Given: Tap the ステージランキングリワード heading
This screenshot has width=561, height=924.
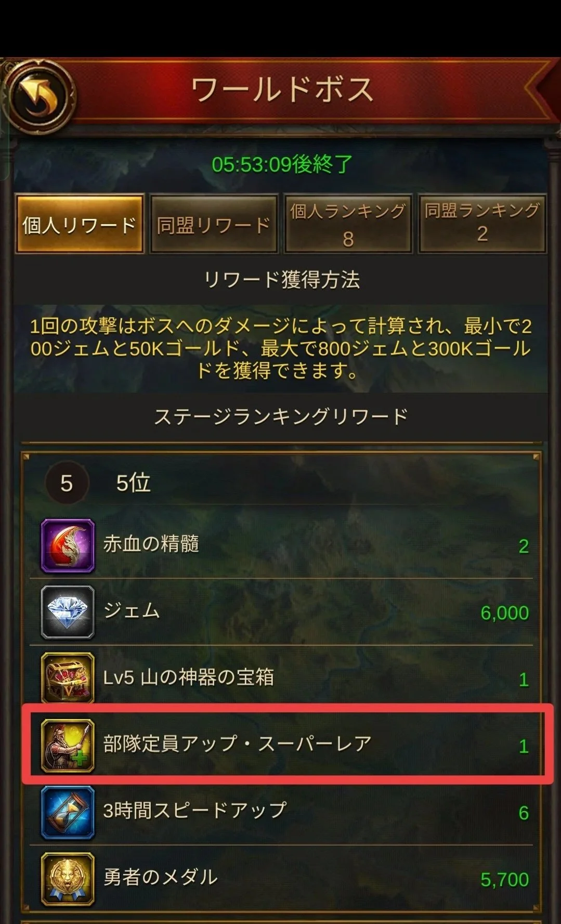Looking at the screenshot, I should 281,416.
